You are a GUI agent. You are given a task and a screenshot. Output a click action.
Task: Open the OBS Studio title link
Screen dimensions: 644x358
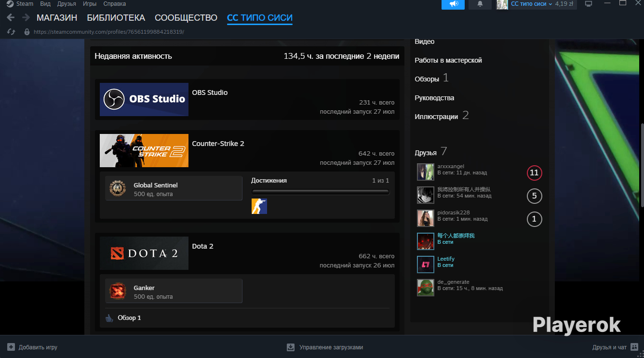click(210, 93)
